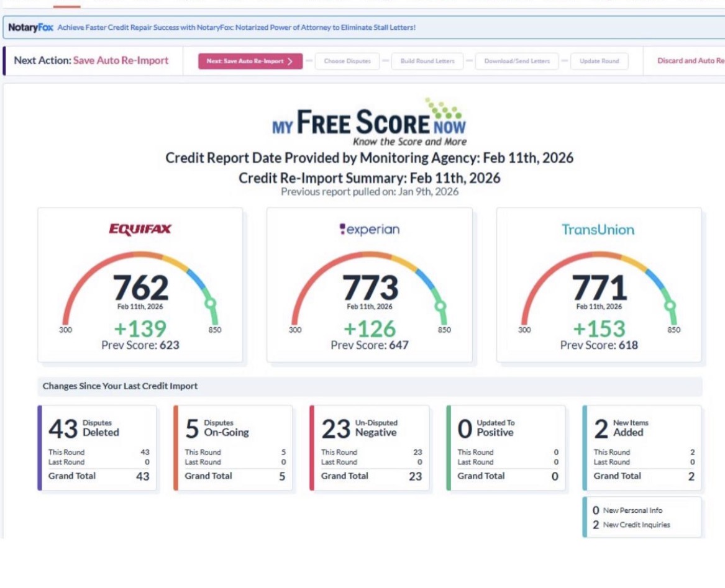Click the +153 TransUnion score change
Viewport: 725px width, 588px height.
click(x=599, y=328)
